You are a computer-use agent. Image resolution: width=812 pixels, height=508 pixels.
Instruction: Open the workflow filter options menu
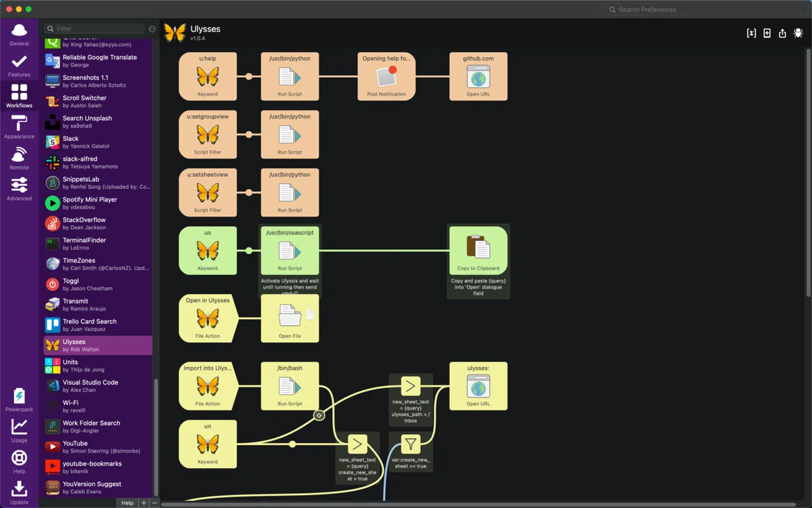point(152,29)
